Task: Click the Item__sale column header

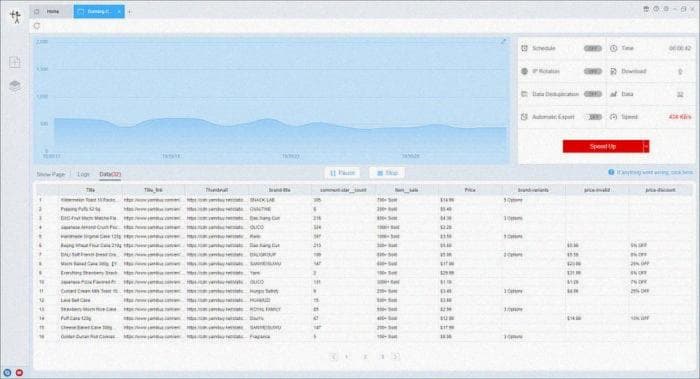Action: click(406, 190)
